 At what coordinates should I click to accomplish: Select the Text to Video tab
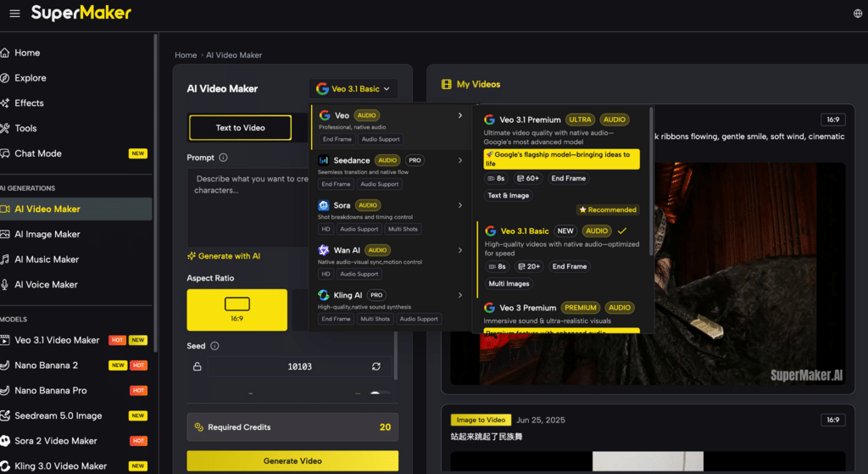[240, 128]
